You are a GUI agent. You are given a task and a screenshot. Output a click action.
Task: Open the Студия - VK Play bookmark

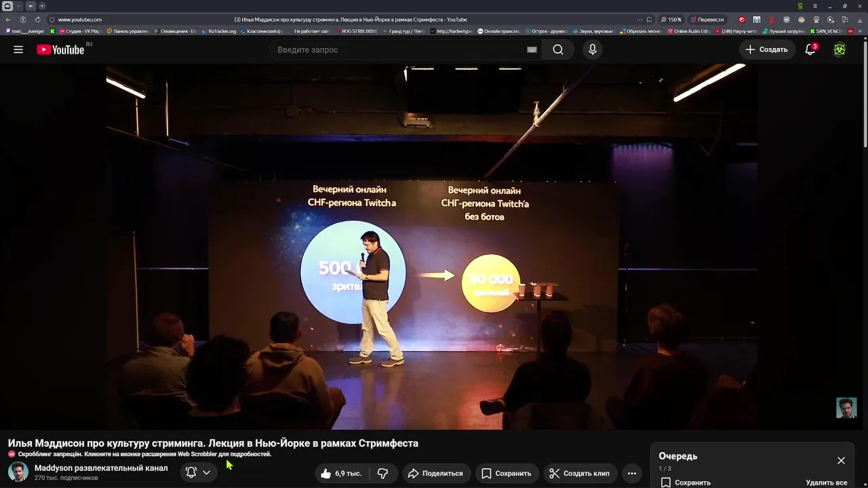79,31
